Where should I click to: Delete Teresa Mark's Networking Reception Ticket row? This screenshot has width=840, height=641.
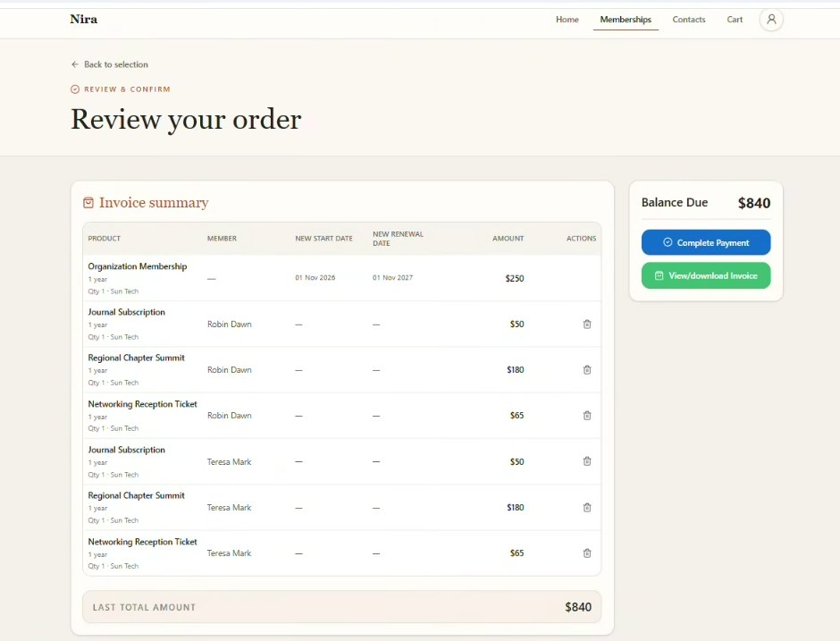tap(587, 553)
